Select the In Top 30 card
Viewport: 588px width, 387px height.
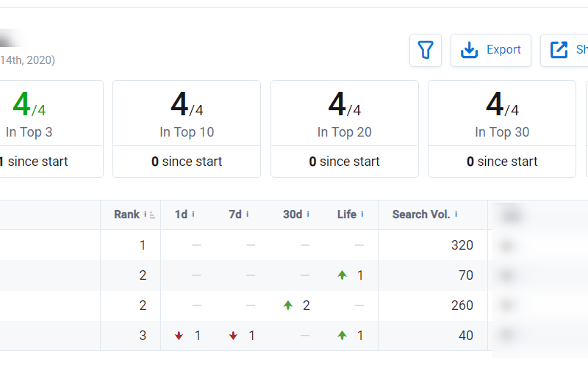[502, 129]
